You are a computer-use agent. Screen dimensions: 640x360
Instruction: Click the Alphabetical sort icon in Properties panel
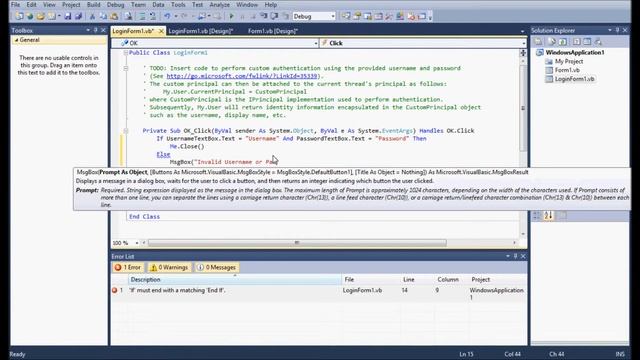(x=548, y=216)
